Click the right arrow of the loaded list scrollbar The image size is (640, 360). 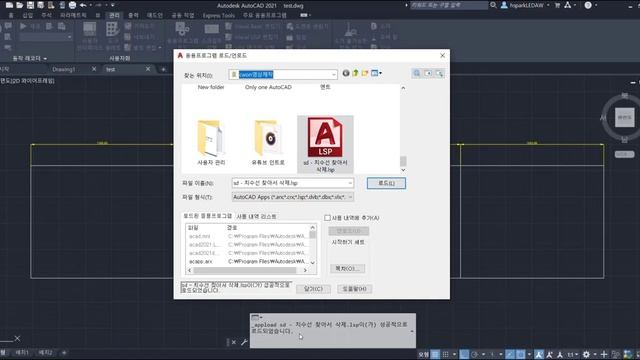(x=305, y=270)
